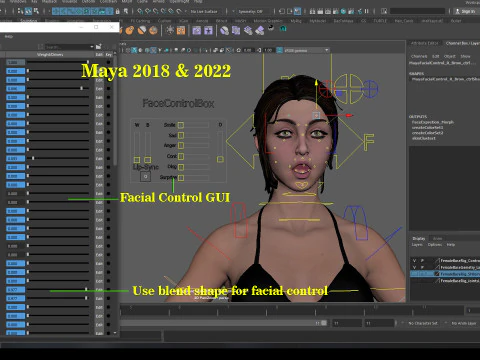Switch to Channel Box / Layer Editor tab
Image resolution: width=480 pixels, height=360 pixels.
463,43
